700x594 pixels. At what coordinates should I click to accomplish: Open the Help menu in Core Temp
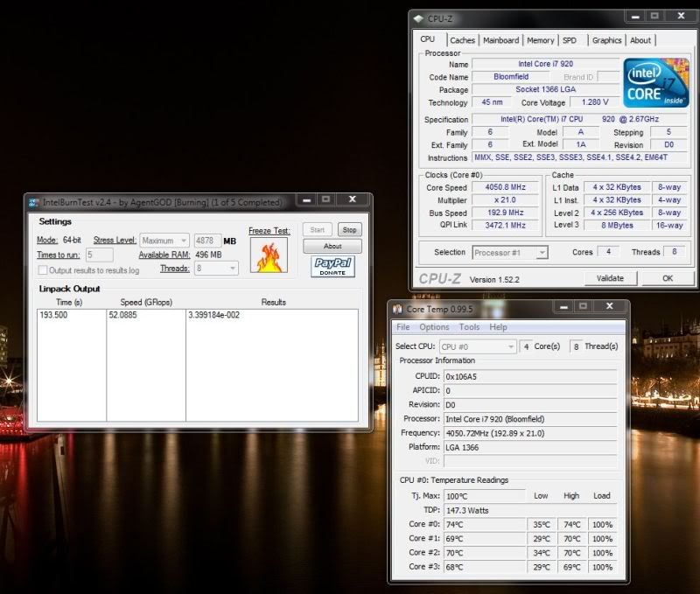click(x=498, y=327)
